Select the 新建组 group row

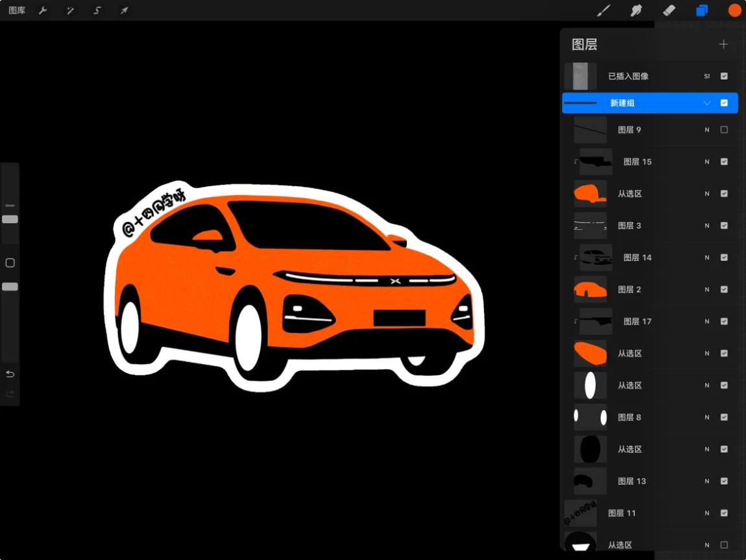pyautogui.click(x=650, y=103)
